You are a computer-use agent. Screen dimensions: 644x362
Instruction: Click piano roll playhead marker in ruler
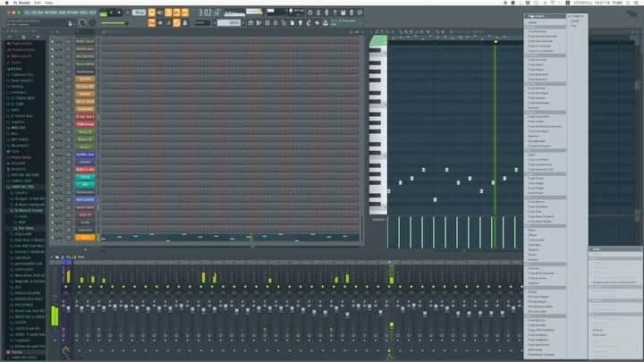496,42
